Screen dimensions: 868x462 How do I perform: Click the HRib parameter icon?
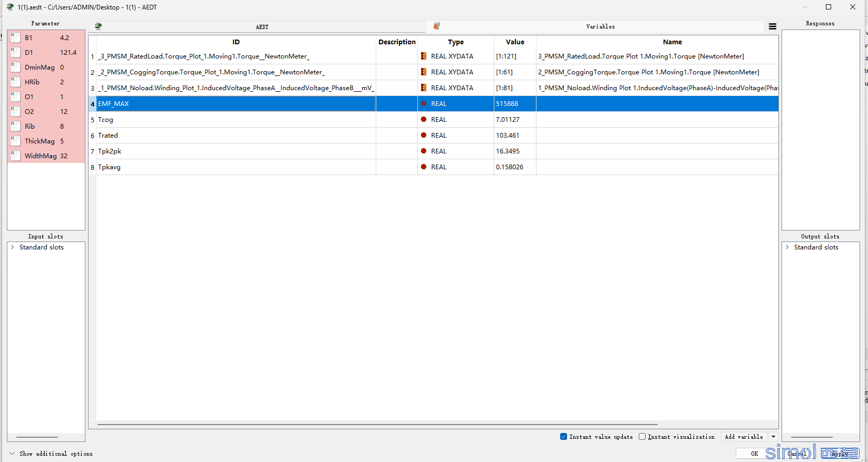click(16, 82)
